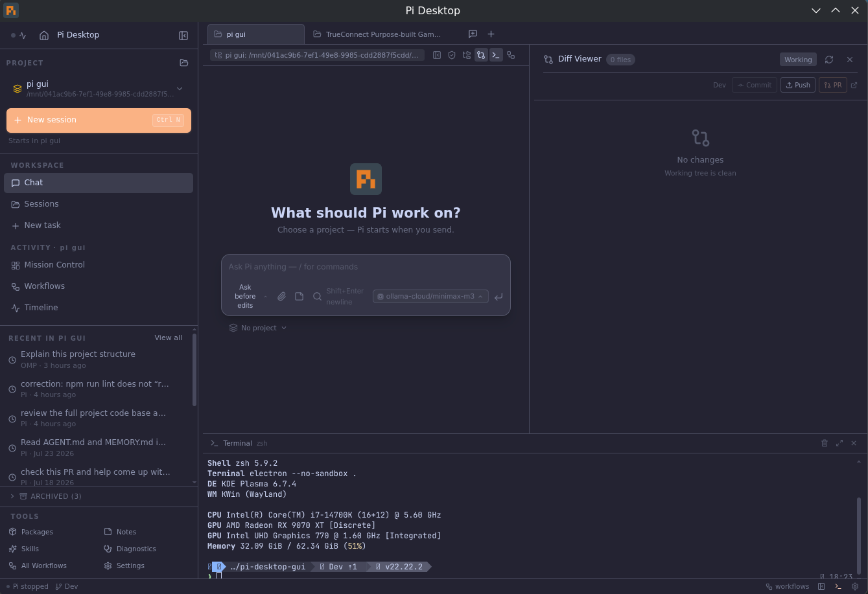The height and width of the screenshot is (594, 868).
Task: Click the Pi stopped status indicator
Action: (x=27, y=586)
